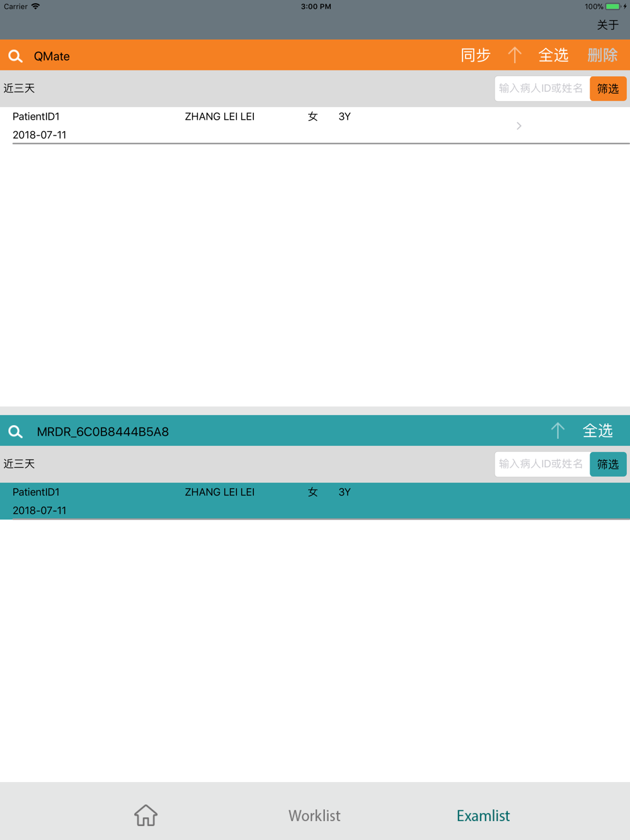The width and height of the screenshot is (630, 840).
Task: Switch to the Examlist tab
Action: (483, 815)
